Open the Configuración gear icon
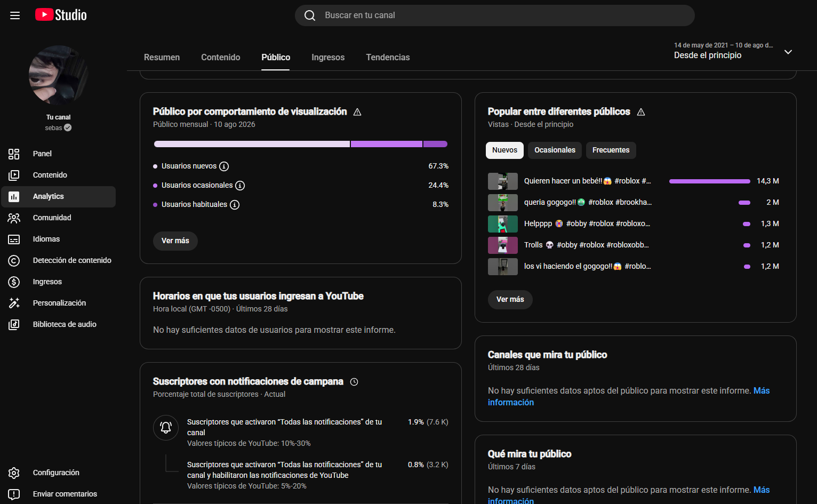817x504 pixels. (x=14, y=473)
